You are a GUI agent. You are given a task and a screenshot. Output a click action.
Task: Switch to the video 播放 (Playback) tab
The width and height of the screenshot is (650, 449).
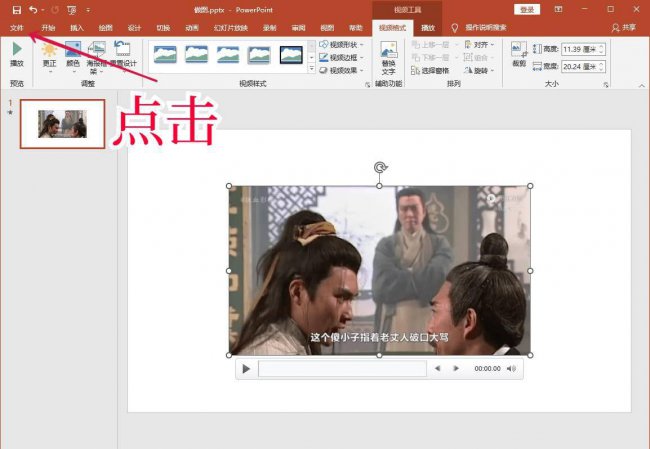tap(428, 28)
